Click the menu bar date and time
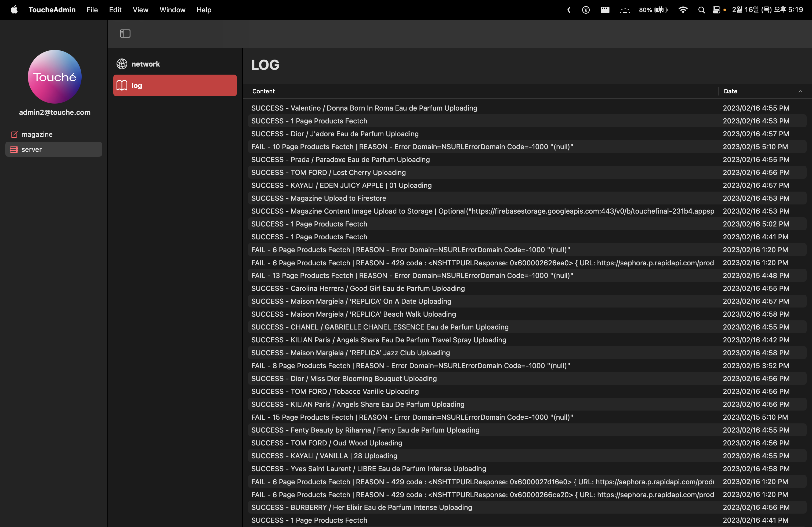 (767, 10)
